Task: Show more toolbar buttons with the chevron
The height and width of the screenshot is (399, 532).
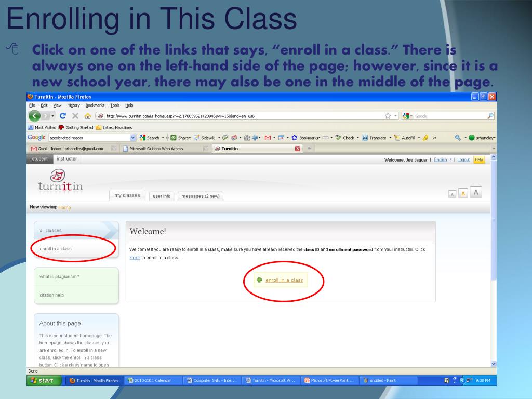Action: (x=435, y=138)
